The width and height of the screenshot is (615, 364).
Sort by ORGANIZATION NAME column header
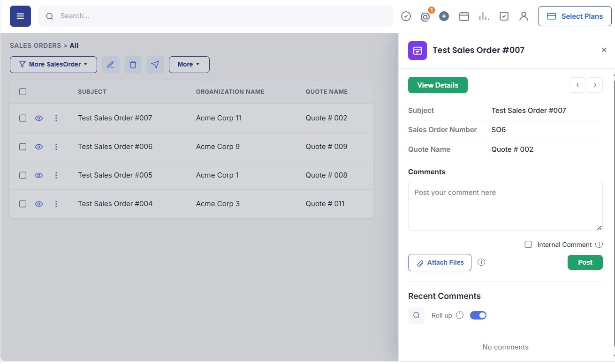tap(230, 92)
